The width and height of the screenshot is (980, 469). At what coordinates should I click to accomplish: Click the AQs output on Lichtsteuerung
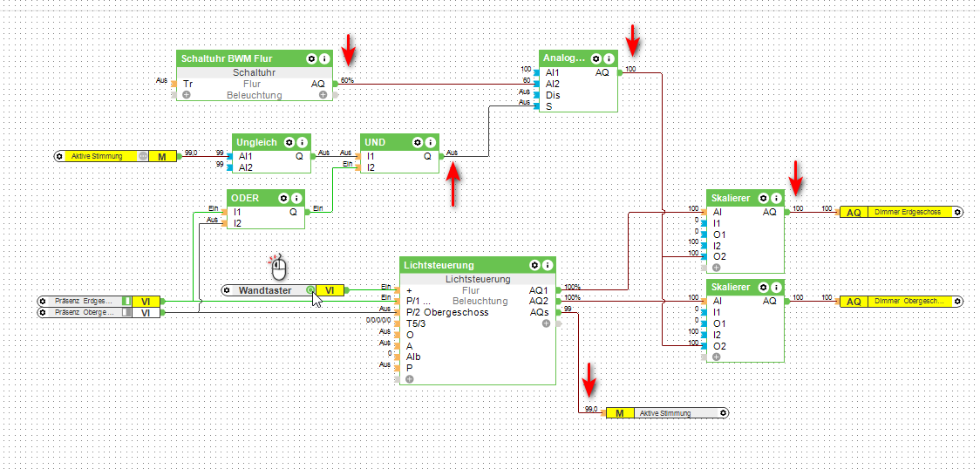coord(540,312)
